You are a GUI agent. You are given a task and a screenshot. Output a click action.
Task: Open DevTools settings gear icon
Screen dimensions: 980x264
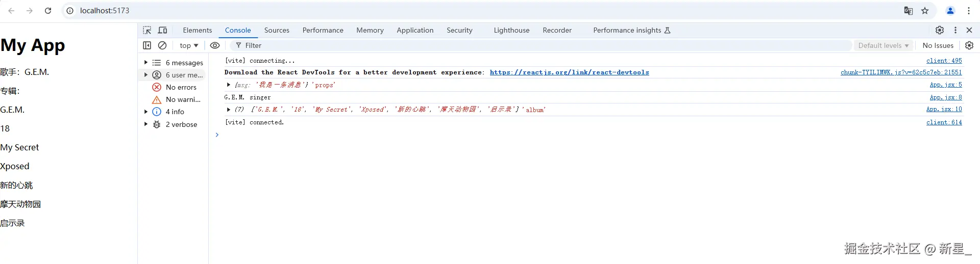coord(940,30)
